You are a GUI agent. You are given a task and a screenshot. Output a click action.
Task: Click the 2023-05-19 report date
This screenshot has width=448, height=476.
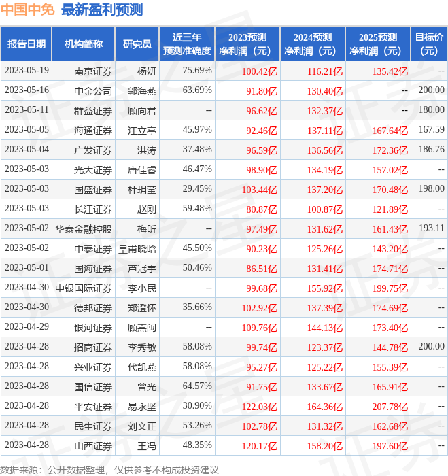click(x=27, y=70)
